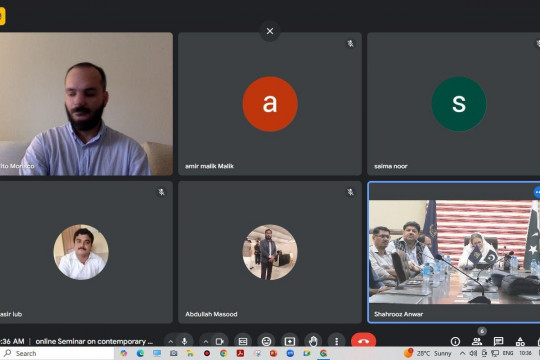Click the muted mic icon on Abdullah Masood tile

(350, 192)
